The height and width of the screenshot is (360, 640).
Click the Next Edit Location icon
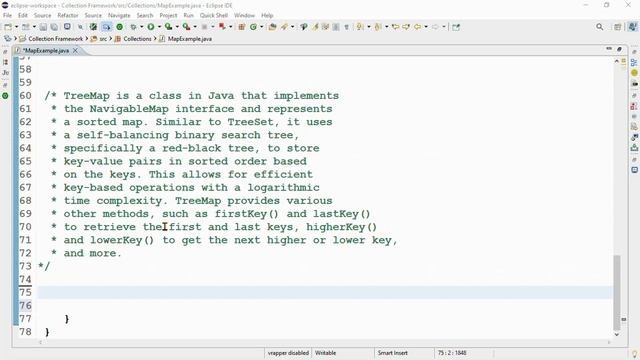pos(406,27)
